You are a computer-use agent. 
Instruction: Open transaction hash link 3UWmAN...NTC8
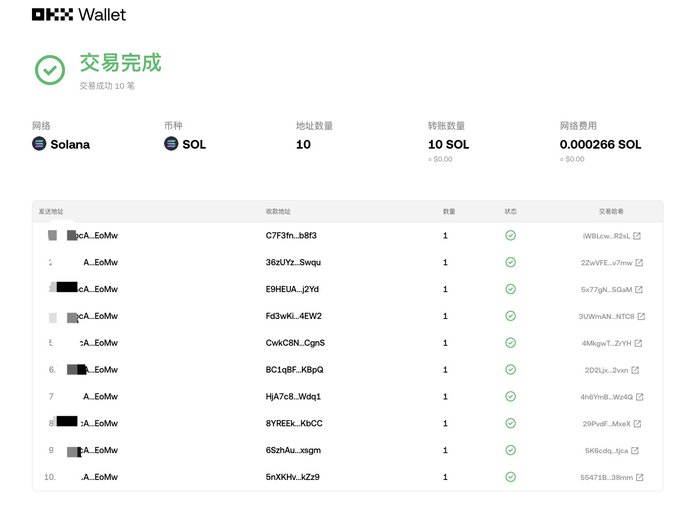(607, 317)
